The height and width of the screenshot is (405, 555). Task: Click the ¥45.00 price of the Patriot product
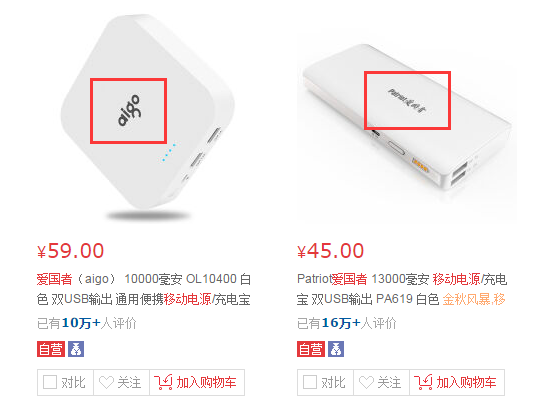(x=331, y=251)
